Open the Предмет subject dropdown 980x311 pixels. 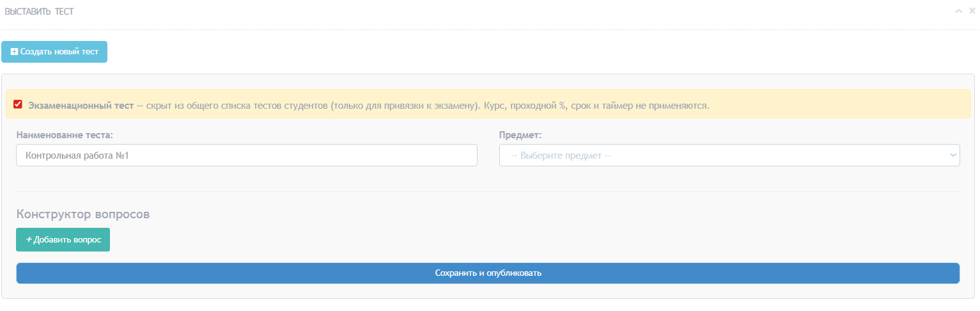[729, 155]
